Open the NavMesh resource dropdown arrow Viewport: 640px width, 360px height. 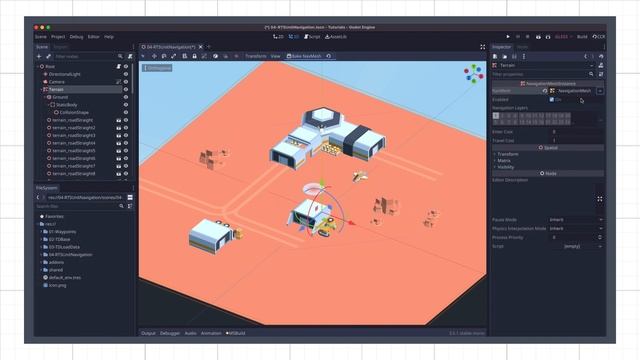tap(600, 91)
